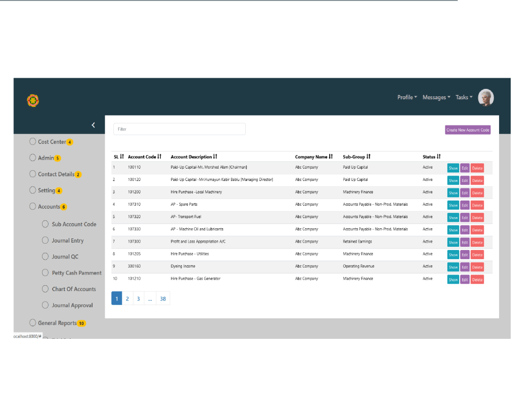This screenshot has width=532, height=399.
Task: Select 'AP - Spare Parts' description cell
Action: [x=184, y=204]
